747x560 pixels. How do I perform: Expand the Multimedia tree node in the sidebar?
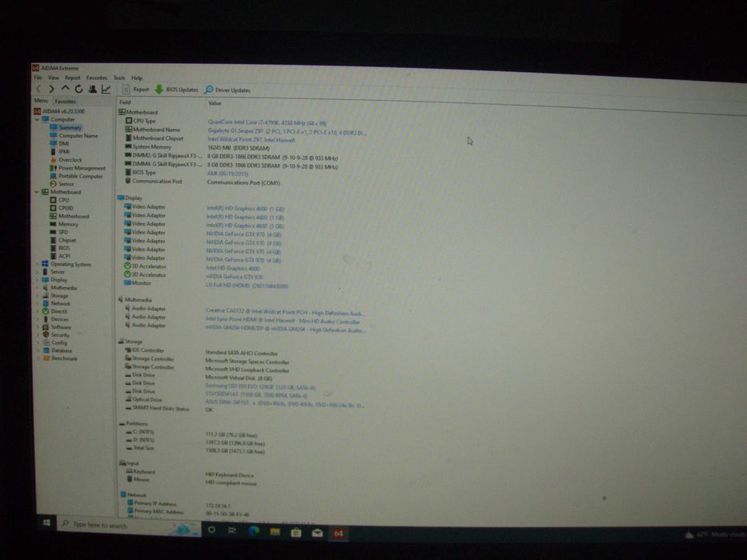click(x=37, y=288)
